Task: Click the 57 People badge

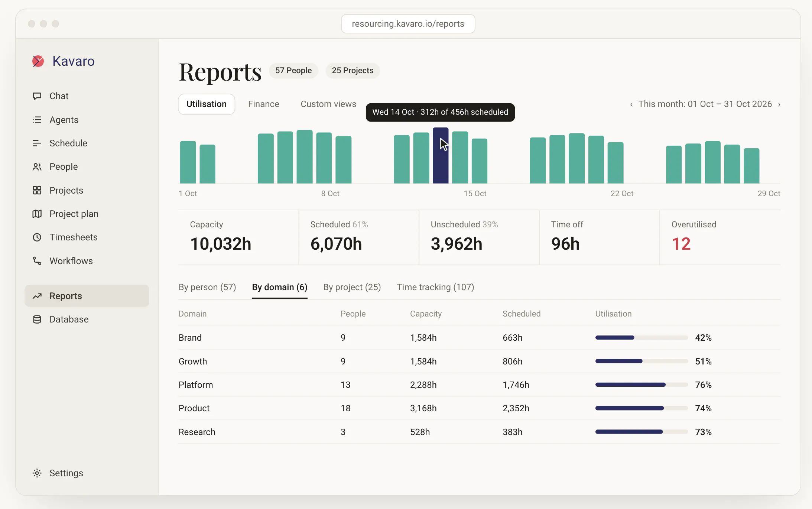Action: (x=293, y=71)
